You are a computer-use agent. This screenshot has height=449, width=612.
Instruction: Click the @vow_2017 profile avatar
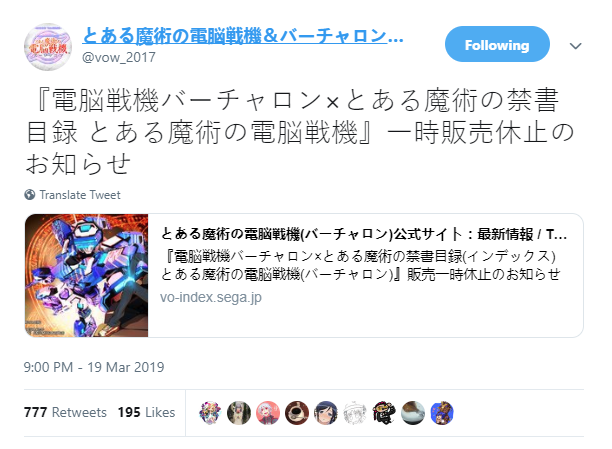48,47
